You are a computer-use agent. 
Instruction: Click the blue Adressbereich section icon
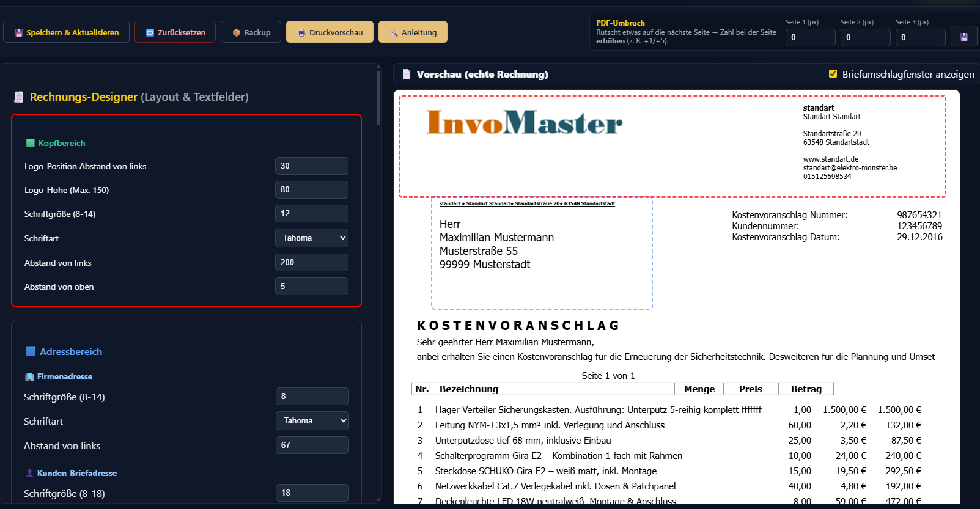(31, 351)
